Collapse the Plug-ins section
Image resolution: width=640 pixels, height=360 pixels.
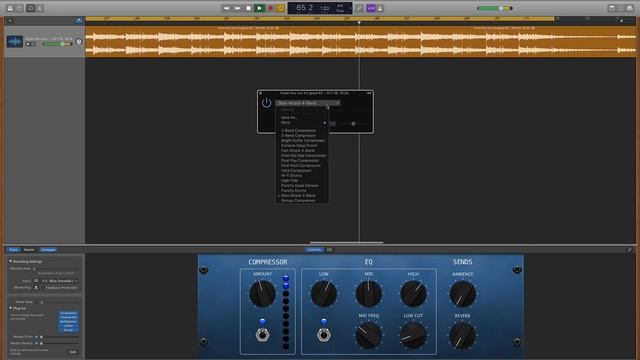[11, 308]
